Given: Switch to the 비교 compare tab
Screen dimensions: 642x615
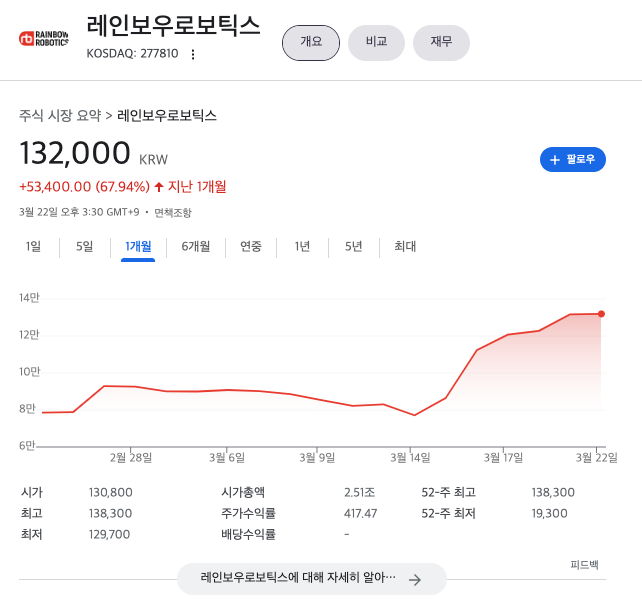Looking at the screenshot, I should click(x=376, y=43).
